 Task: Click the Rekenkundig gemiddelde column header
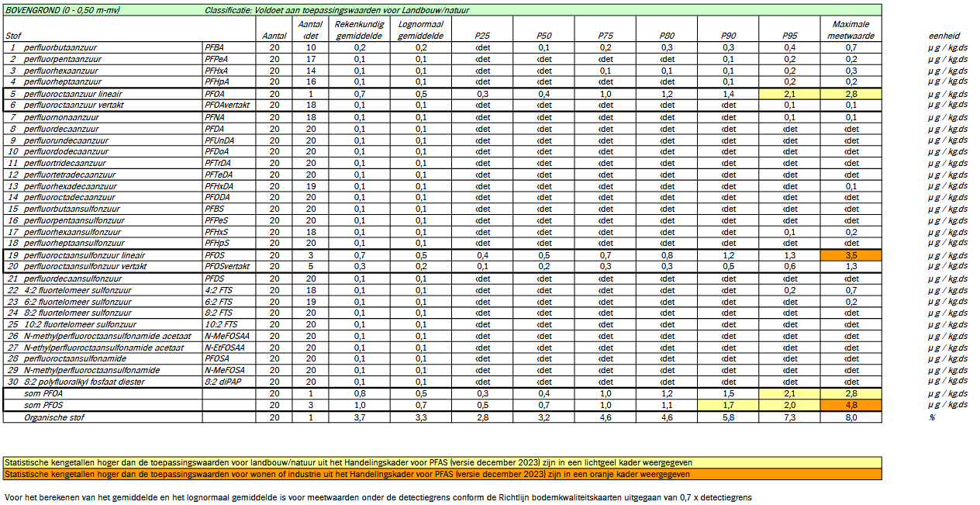pos(359,29)
